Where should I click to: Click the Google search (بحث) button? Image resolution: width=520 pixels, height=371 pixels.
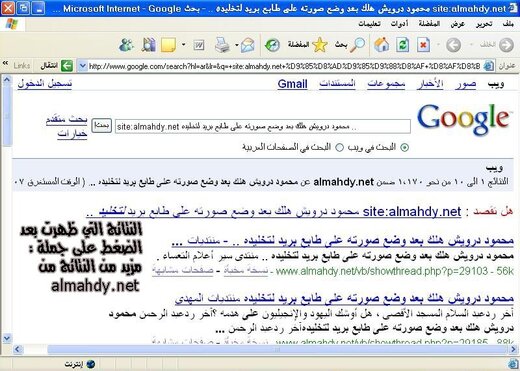tap(102, 125)
